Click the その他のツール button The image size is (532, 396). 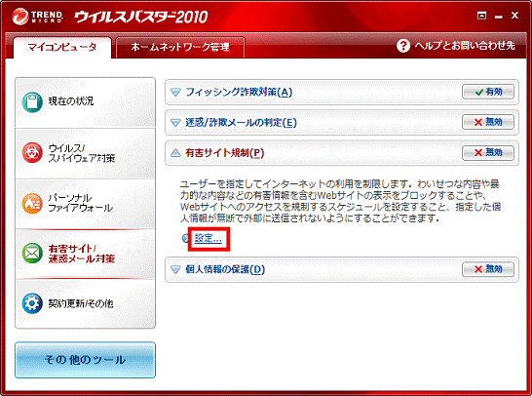click(x=85, y=360)
